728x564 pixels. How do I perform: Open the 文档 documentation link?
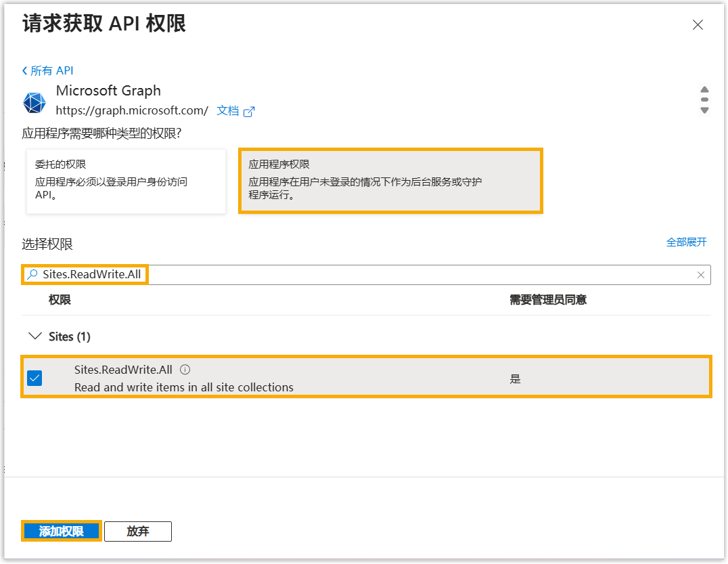point(227,110)
